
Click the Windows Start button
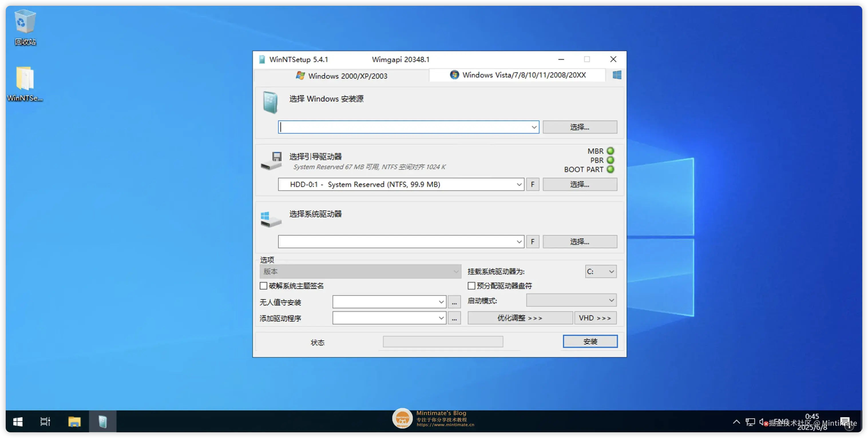[17, 421]
